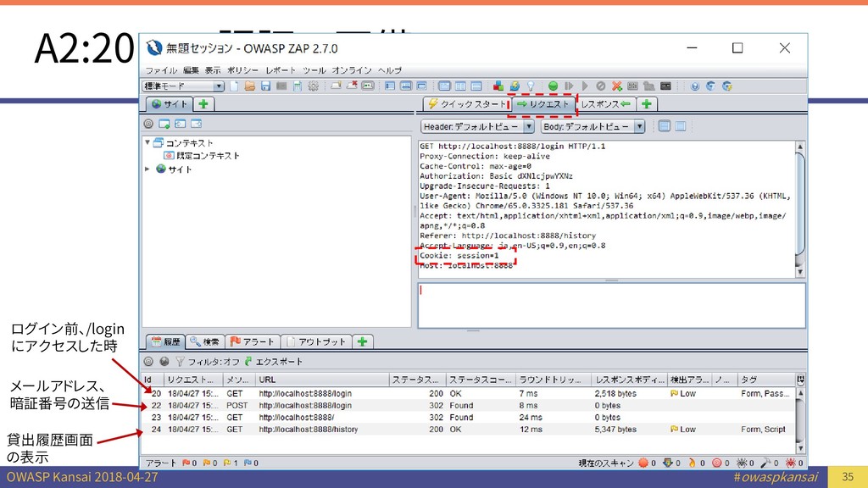Click the green add site tab plus
868x488 pixels.
tap(204, 104)
